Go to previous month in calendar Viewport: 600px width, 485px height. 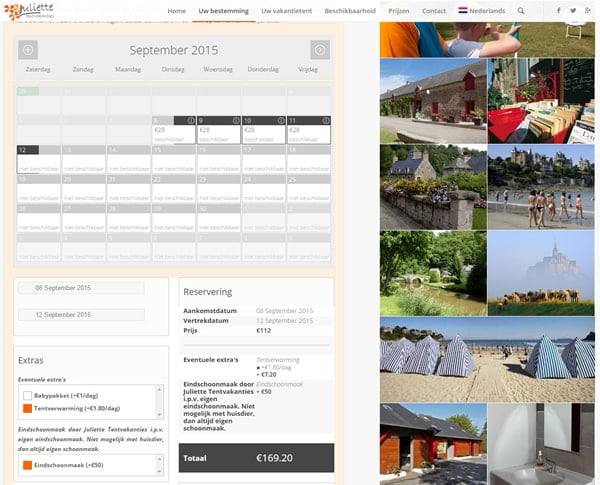tap(28, 50)
